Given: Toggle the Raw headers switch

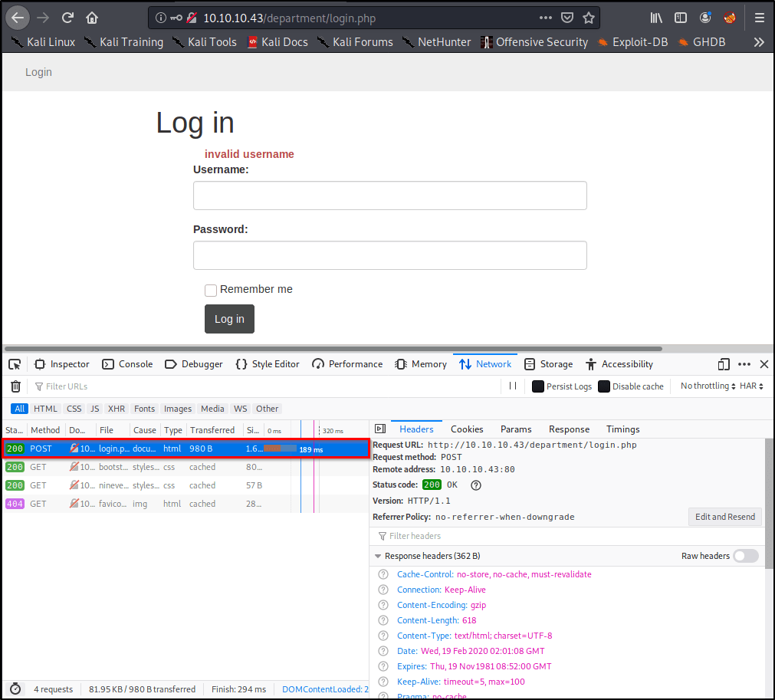Looking at the screenshot, I should [x=745, y=556].
